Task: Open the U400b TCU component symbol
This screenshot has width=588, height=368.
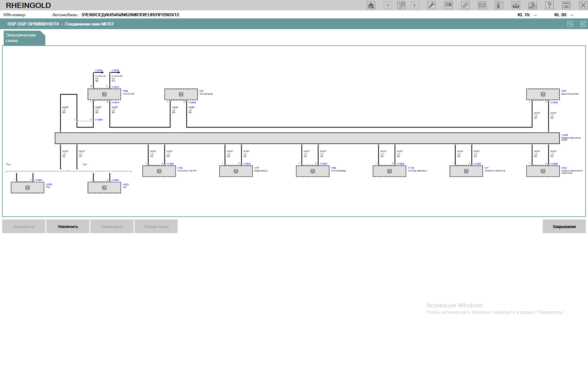Action: (28, 188)
